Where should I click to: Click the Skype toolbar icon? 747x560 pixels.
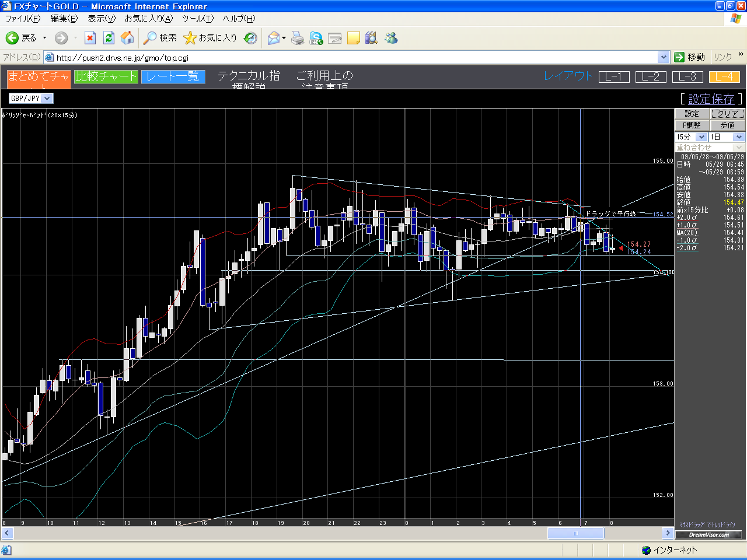pyautogui.click(x=316, y=38)
